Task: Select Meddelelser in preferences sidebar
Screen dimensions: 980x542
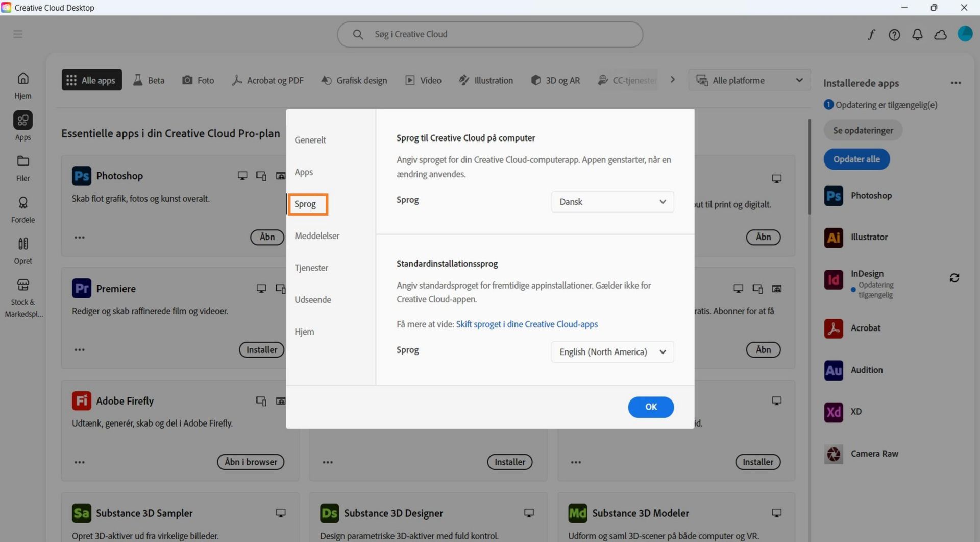Action: [316, 236]
